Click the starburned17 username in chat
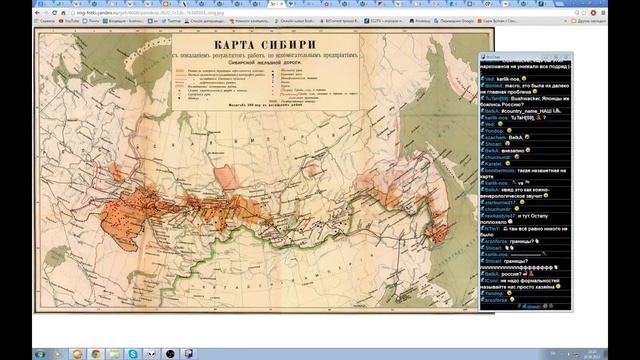 coord(500,202)
